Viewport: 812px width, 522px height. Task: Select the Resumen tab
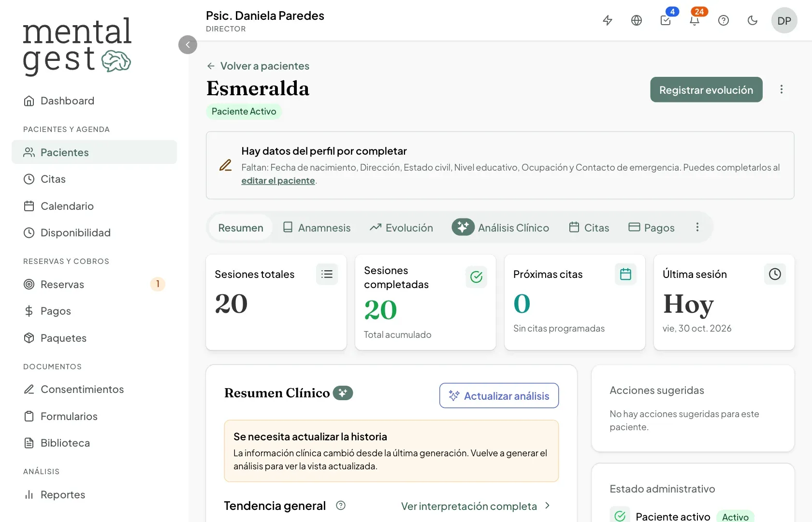pos(241,228)
